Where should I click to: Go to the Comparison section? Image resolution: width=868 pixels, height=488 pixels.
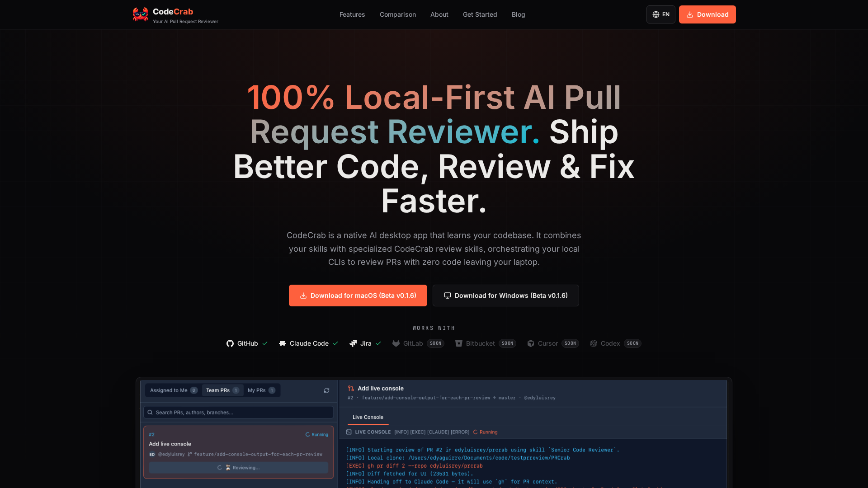coord(398,14)
